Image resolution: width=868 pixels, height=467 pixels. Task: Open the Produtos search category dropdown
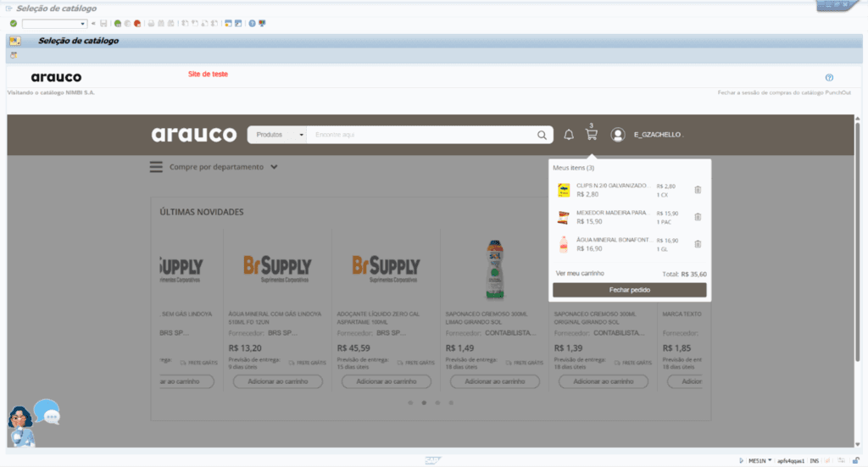tap(277, 135)
